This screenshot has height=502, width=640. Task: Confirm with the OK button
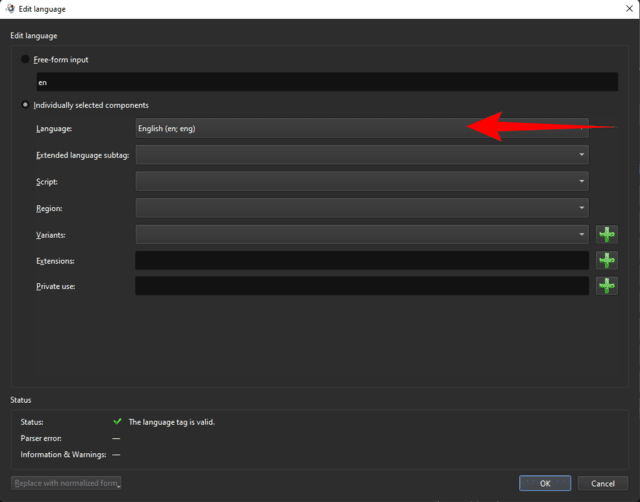pos(545,483)
